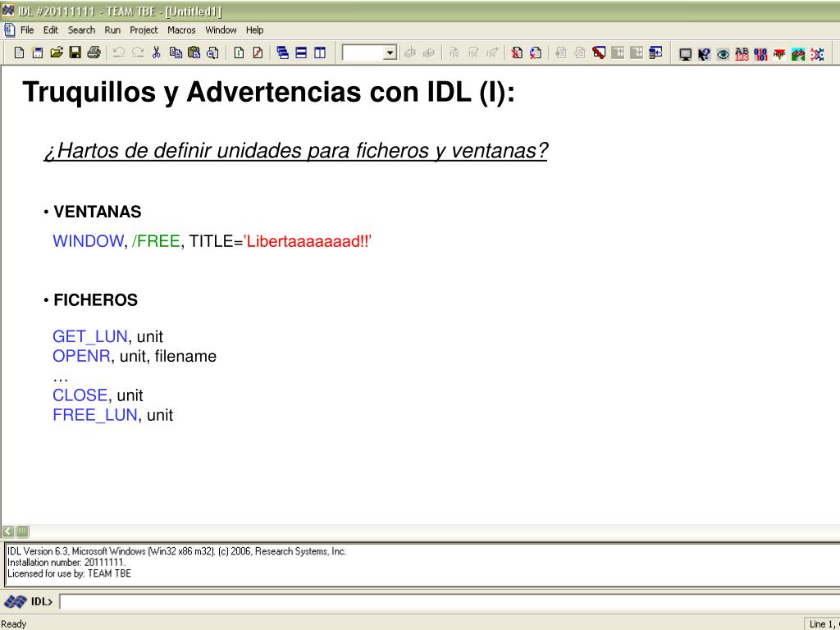Click the page icon with red X
Viewport: 840px width, 630px height.
click(x=517, y=52)
